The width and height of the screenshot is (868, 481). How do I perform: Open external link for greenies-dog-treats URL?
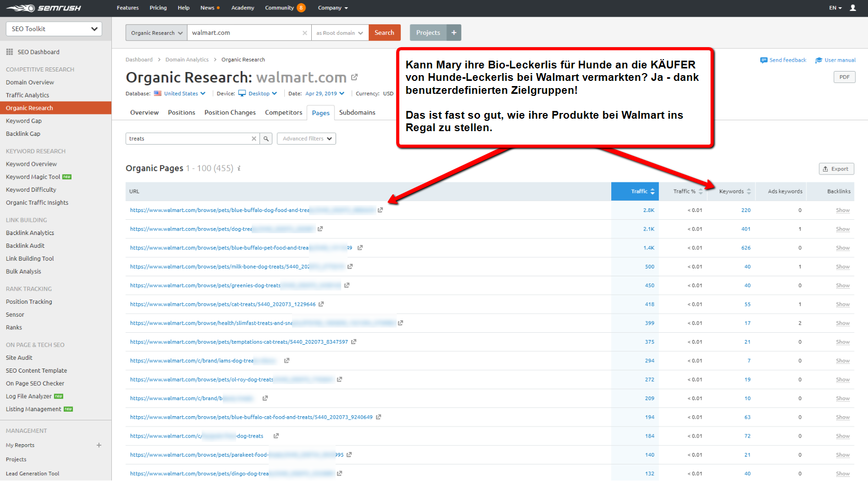point(347,285)
